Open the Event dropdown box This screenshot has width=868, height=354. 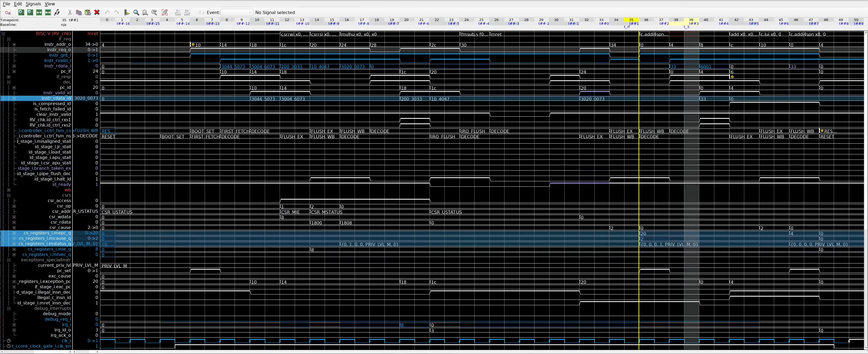236,12
